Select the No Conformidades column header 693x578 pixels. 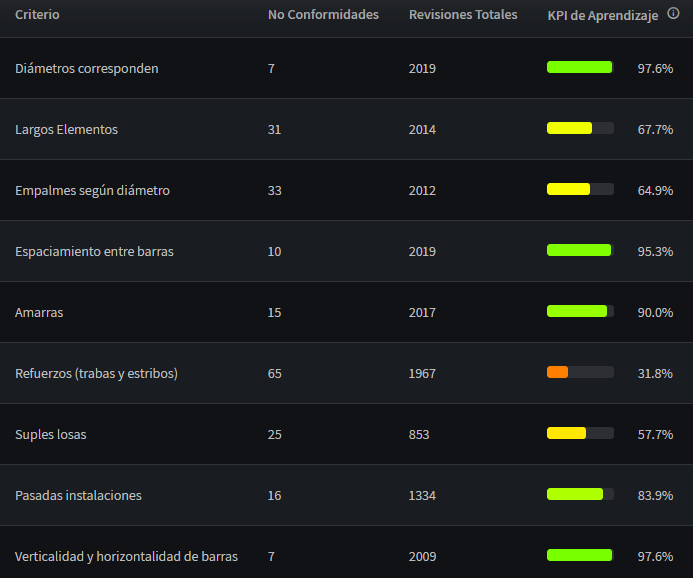point(323,15)
